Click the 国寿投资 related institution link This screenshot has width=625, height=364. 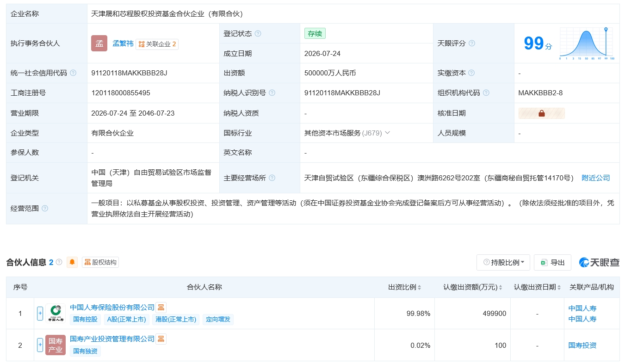(582, 345)
